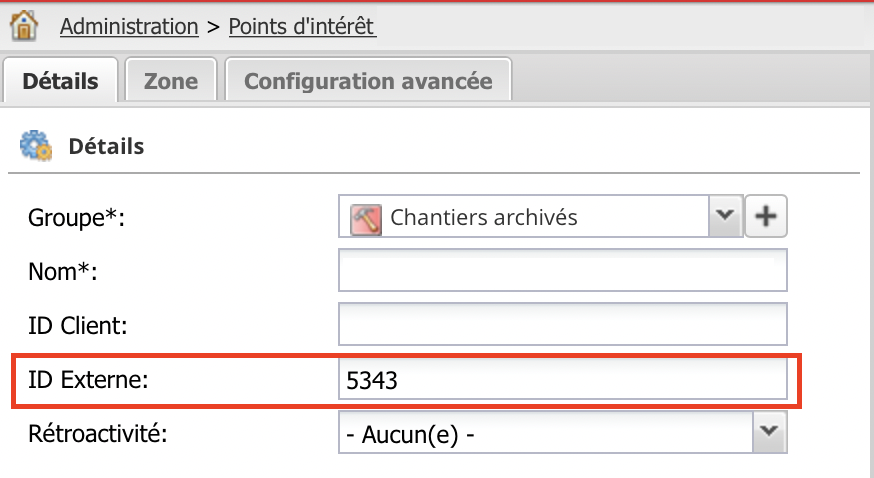Open Points d'intérêt breadcrumb link

[302, 26]
